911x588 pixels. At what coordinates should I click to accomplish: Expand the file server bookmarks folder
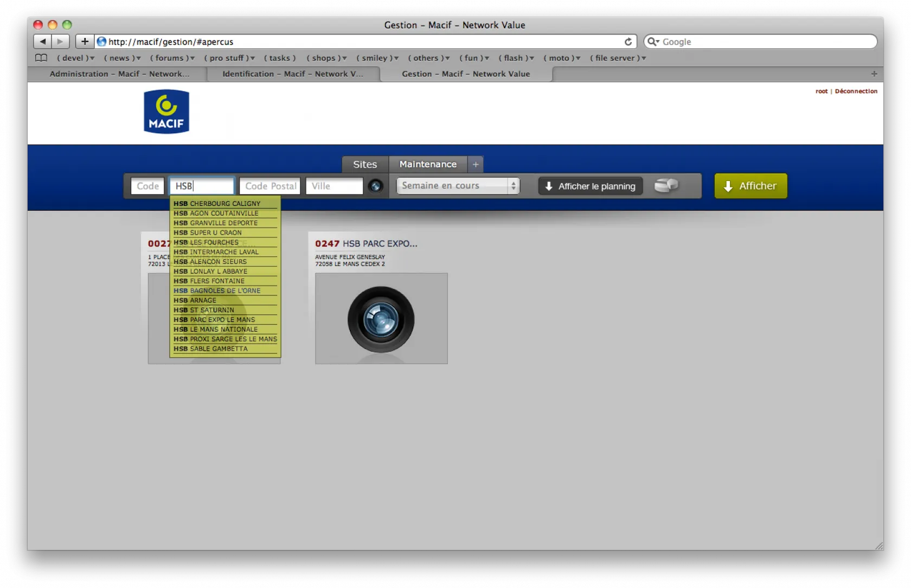coord(618,58)
